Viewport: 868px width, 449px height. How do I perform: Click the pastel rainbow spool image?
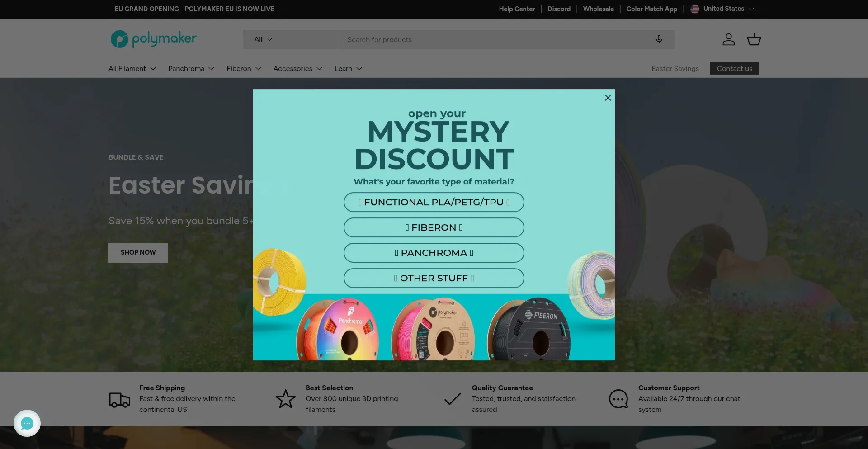(592, 285)
